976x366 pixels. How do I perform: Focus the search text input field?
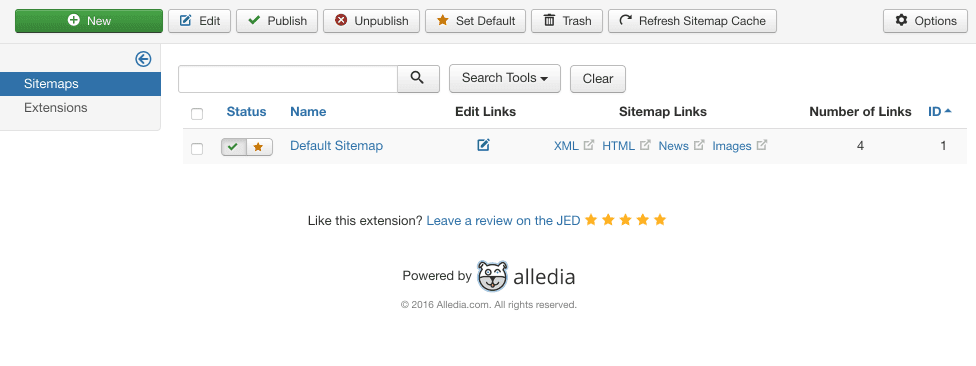coord(288,79)
